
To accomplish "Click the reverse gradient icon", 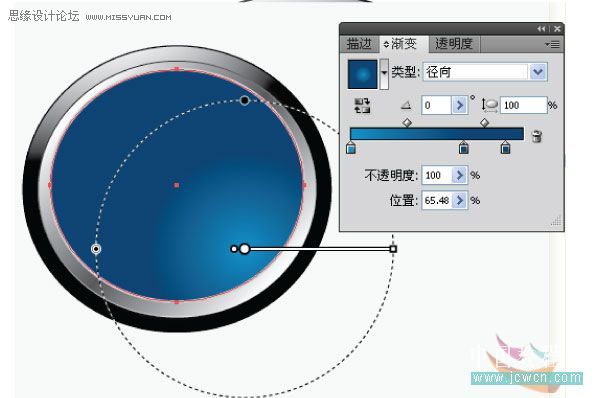I will tap(362, 106).
